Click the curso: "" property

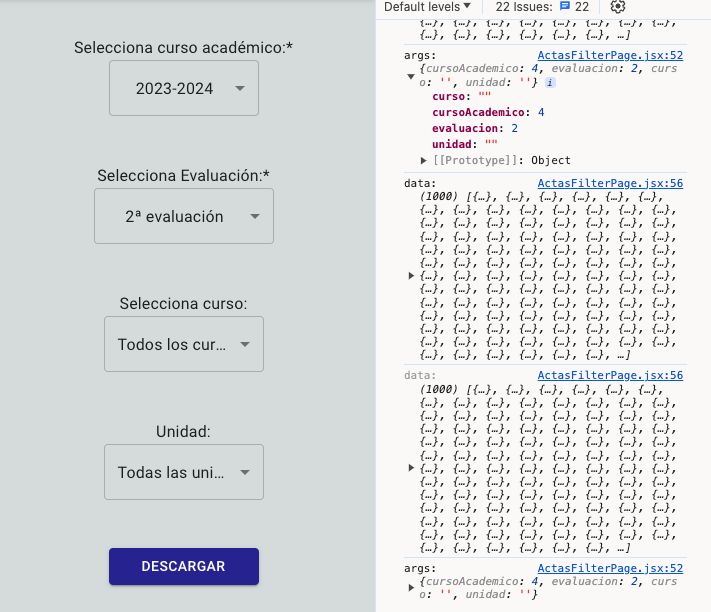461,96
